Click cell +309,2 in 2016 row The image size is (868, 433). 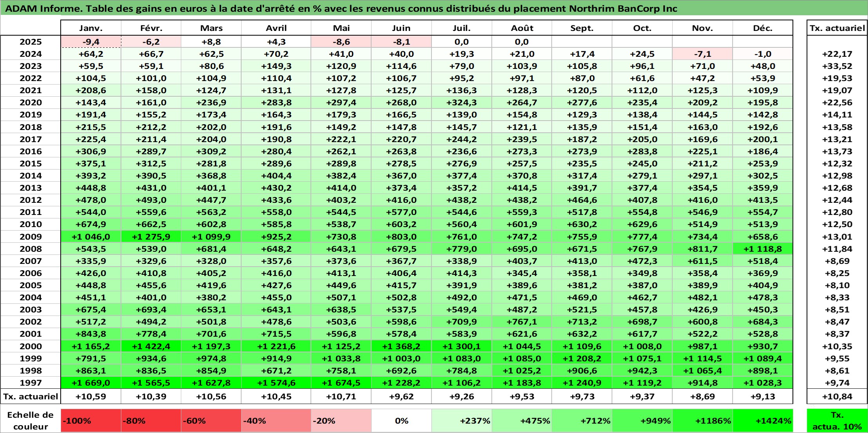tap(211, 152)
